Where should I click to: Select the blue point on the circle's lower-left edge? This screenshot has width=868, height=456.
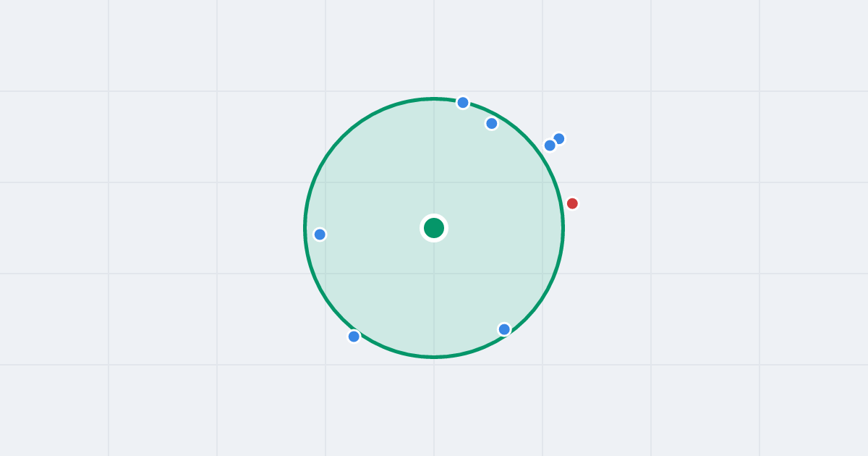click(x=354, y=337)
